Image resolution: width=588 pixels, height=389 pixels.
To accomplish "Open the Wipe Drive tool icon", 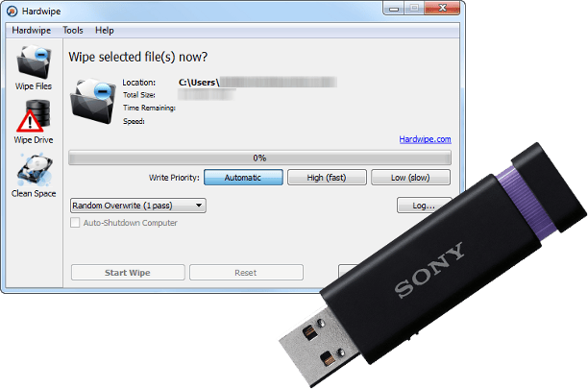I will pos(33,116).
